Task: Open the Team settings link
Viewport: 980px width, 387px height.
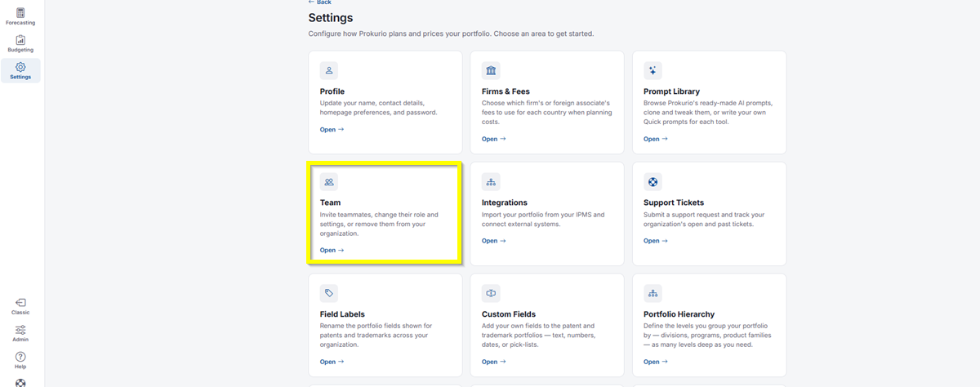Action: (x=332, y=250)
